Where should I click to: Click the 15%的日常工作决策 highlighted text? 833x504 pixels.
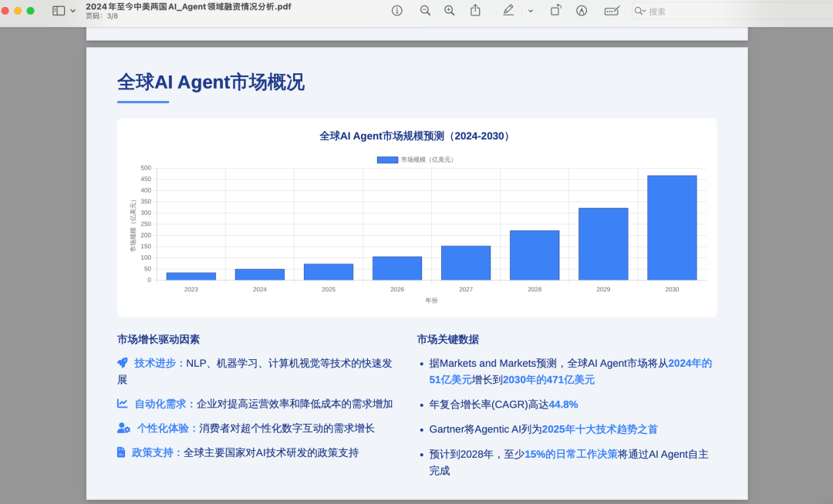point(571,455)
